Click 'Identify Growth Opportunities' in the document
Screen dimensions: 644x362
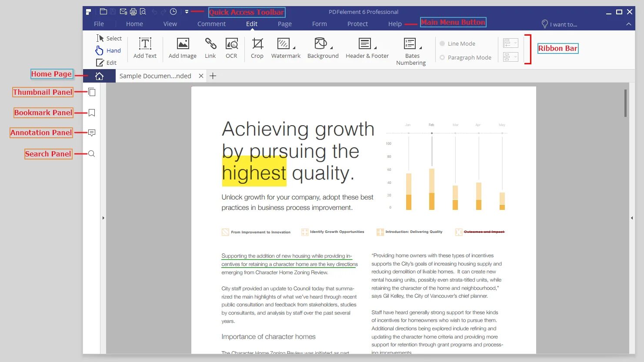pyautogui.click(x=337, y=232)
